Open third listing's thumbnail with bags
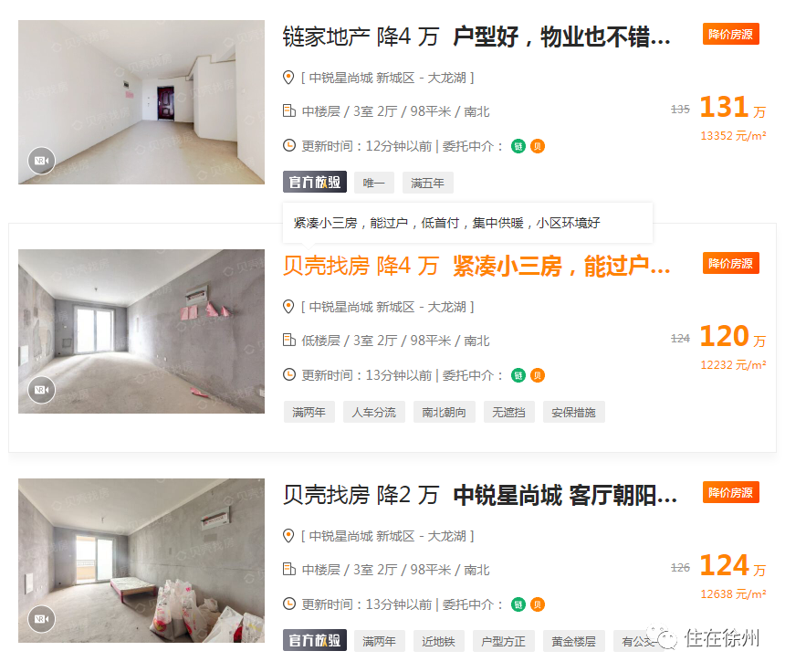This screenshot has width=785, height=672. tap(141, 561)
